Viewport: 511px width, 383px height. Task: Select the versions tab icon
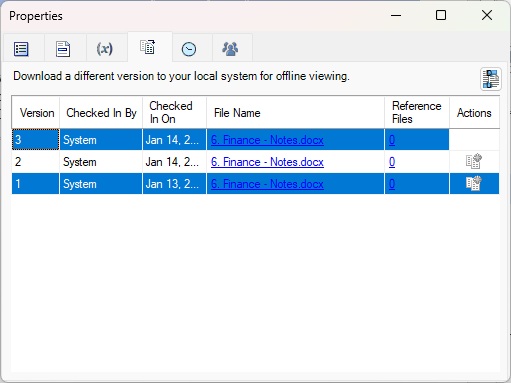tap(148, 47)
